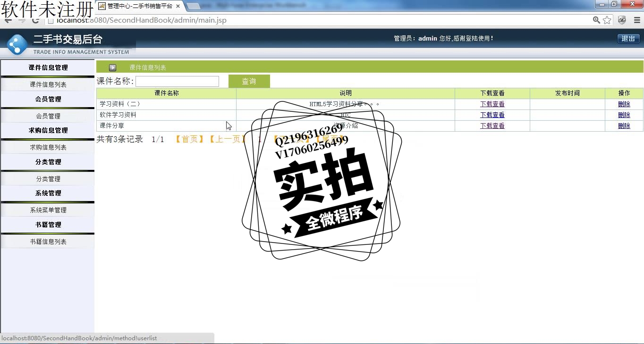The height and width of the screenshot is (344, 644).
Task: Expand the 求购信息管理 sidebar header
Action: [x=48, y=130]
